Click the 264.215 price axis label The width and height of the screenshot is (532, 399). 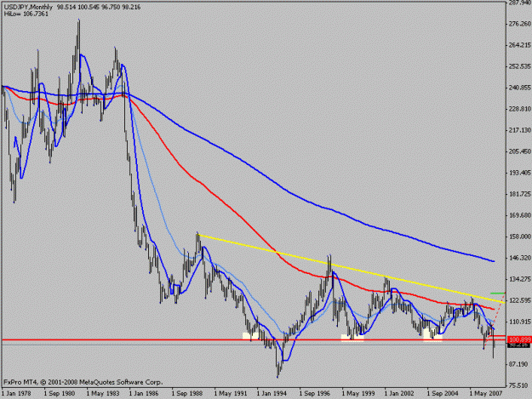[x=520, y=45]
